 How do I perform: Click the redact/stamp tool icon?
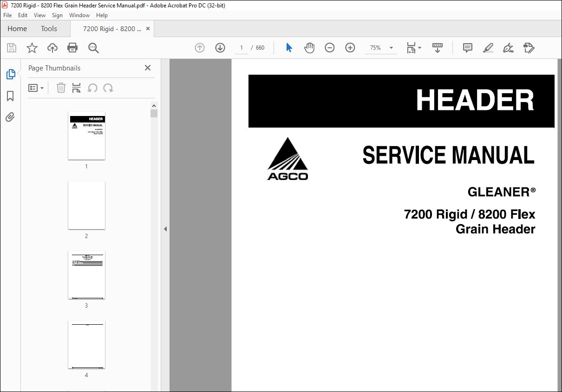point(529,48)
